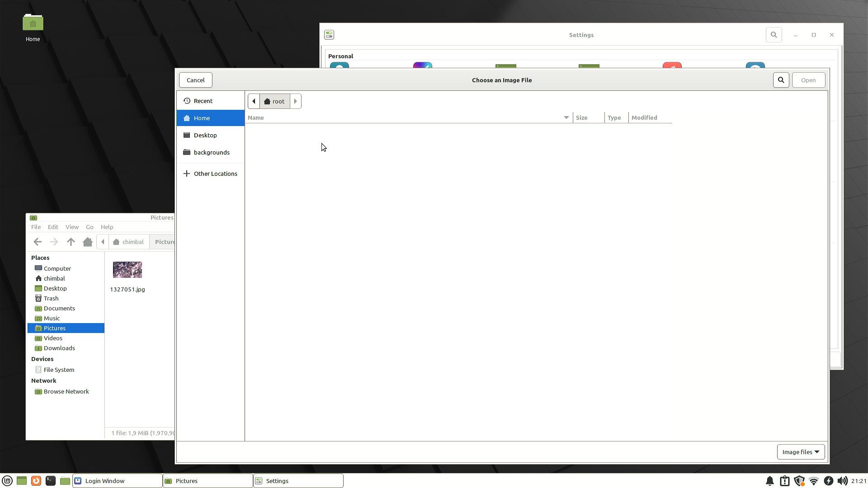The image size is (868, 488).
Task: Click the Settings window search icon
Action: tap(774, 35)
